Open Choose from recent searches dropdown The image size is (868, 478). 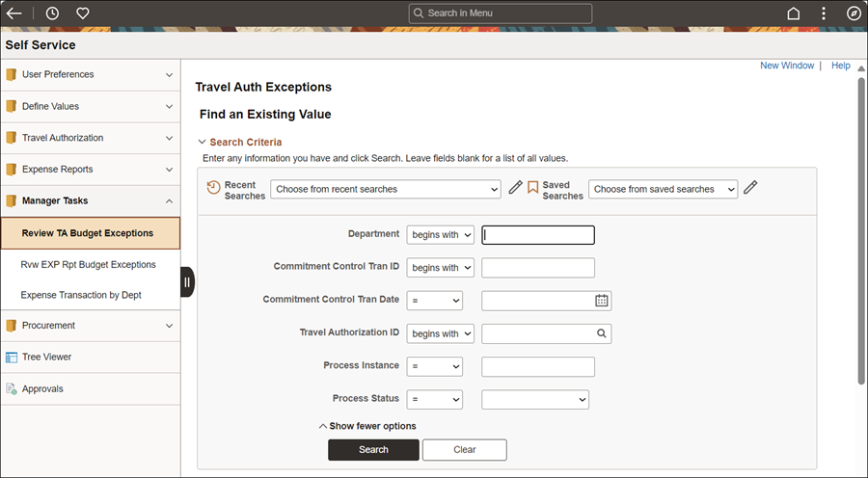click(x=385, y=189)
